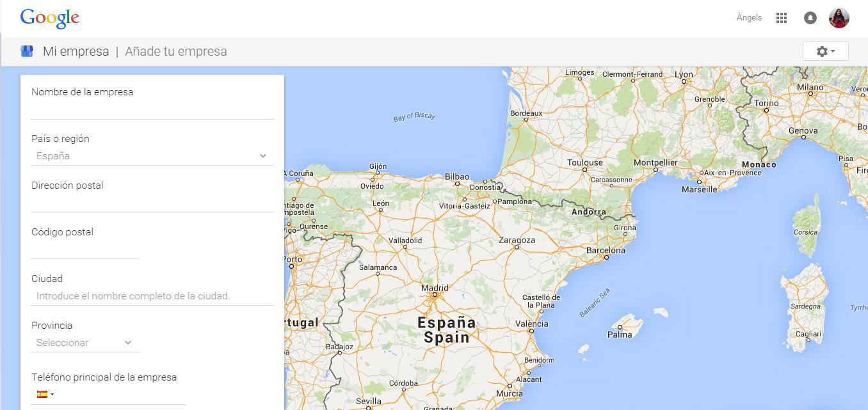
Task: Focus the Dirección postal input
Action: tap(152, 203)
